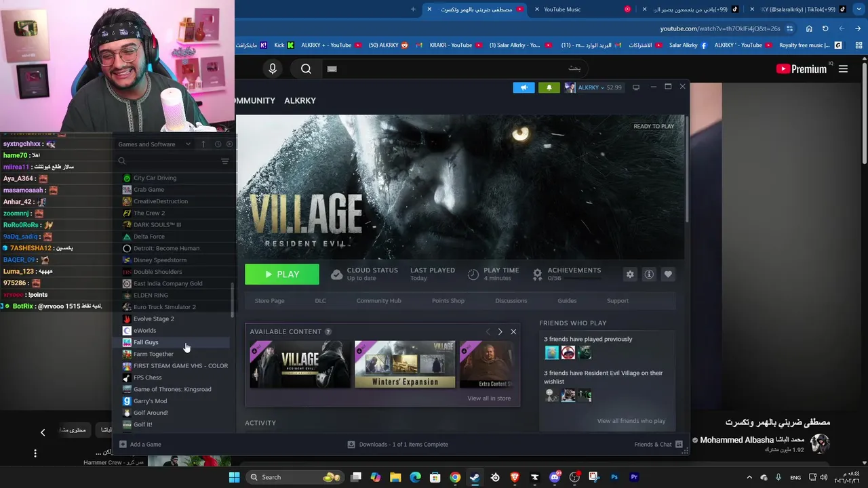Select ELDEN RING in the game list

(x=151, y=295)
